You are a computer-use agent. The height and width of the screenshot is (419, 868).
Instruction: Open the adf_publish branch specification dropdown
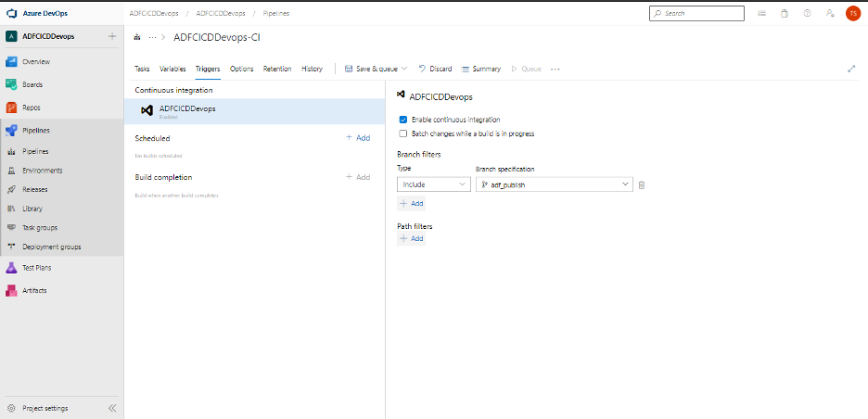pos(555,184)
